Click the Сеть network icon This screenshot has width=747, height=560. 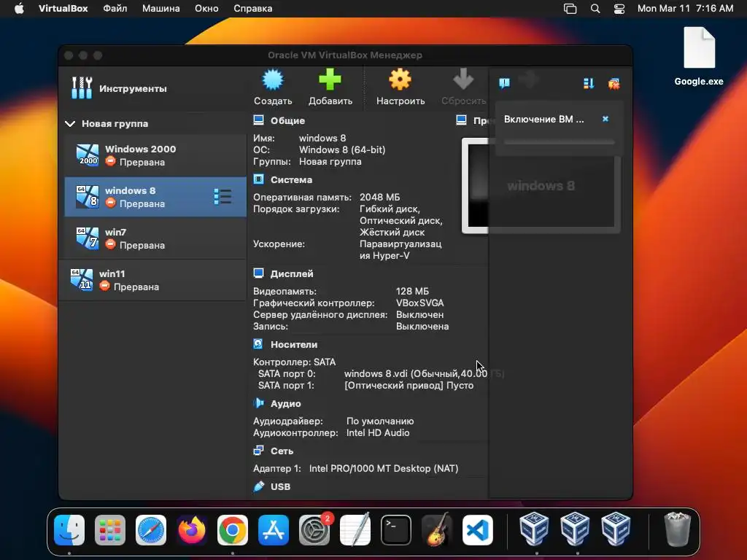(x=258, y=451)
